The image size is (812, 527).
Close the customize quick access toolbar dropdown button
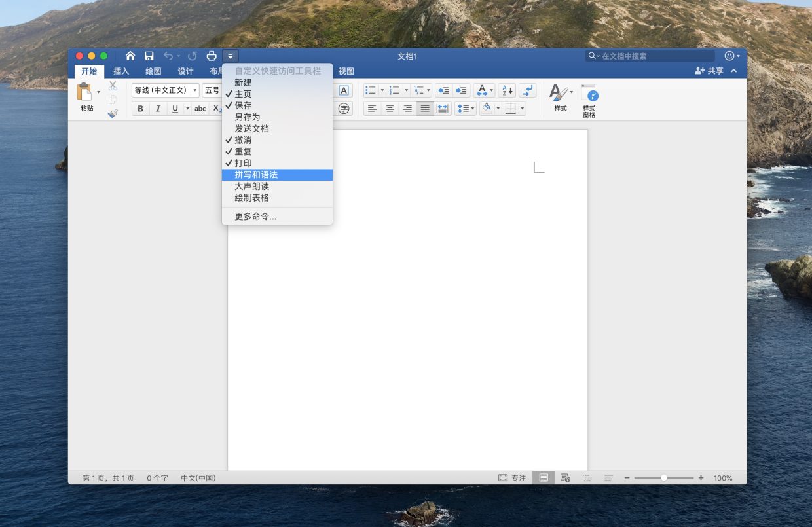[x=231, y=56]
